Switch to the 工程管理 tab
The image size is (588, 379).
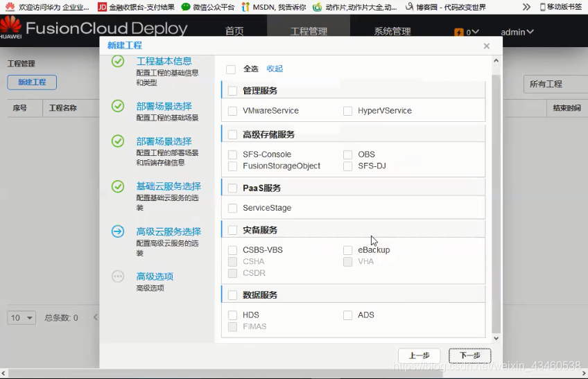coord(309,31)
